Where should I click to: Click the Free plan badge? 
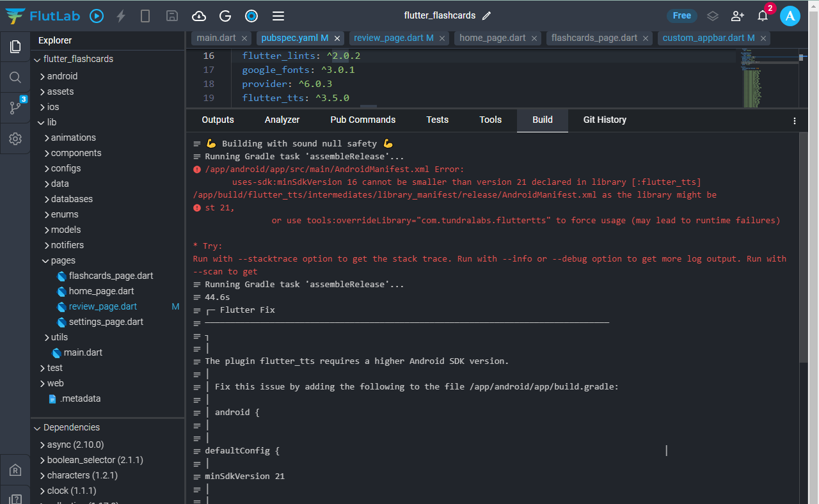click(681, 16)
